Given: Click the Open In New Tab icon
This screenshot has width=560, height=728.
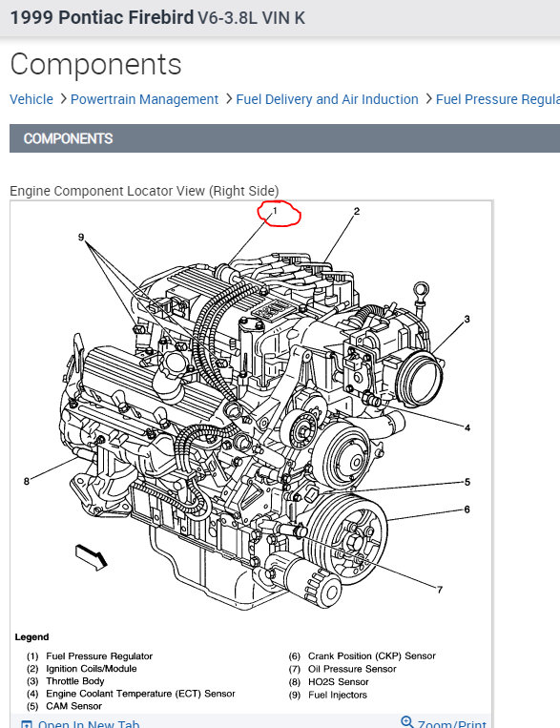Looking at the screenshot, I should (27, 724).
